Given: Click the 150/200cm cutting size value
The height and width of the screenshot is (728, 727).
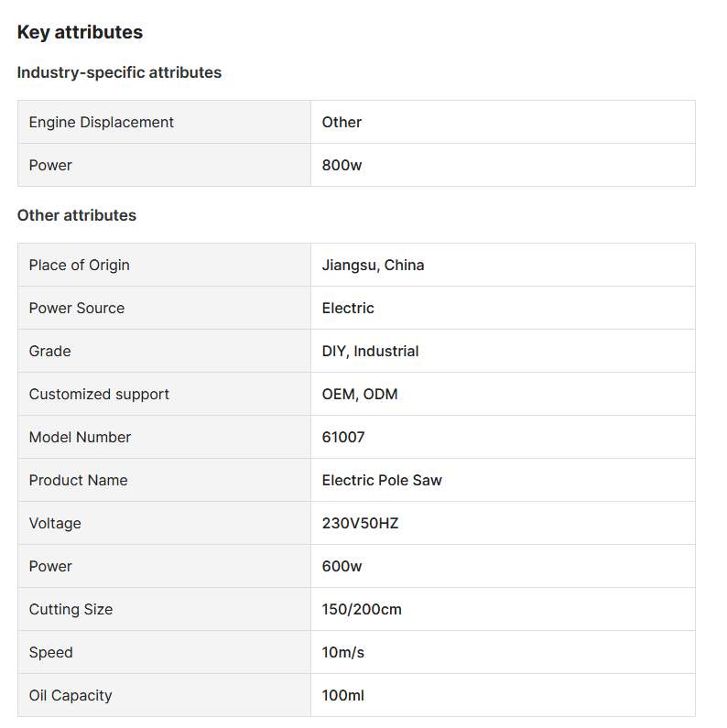Looking at the screenshot, I should tap(362, 609).
